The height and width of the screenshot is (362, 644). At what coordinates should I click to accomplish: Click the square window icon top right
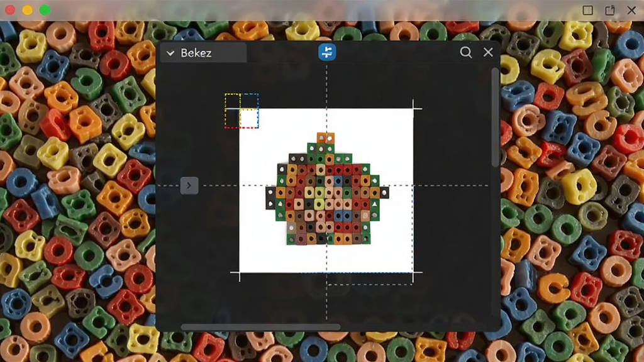(x=588, y=10)
